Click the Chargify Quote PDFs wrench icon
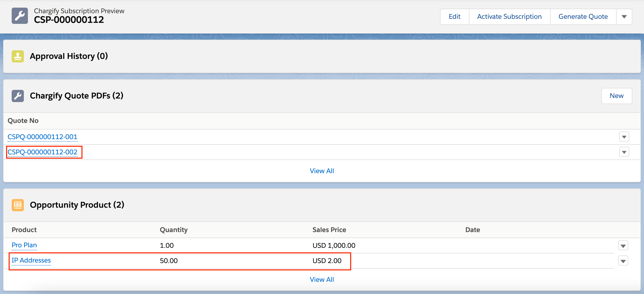The width and height of the screenshot is (644, 294). tap(18, 96)
